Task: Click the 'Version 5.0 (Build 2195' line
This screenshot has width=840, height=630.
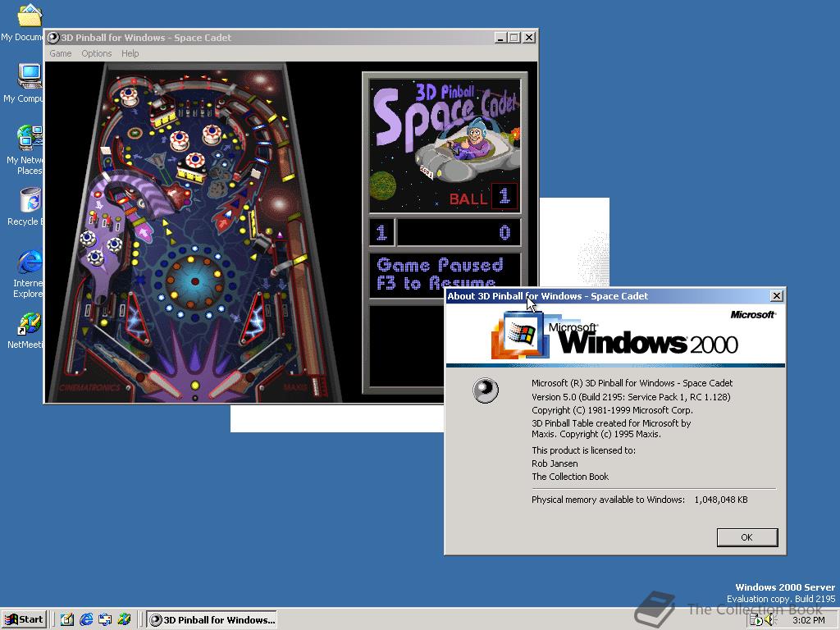Action: (631, 397)
